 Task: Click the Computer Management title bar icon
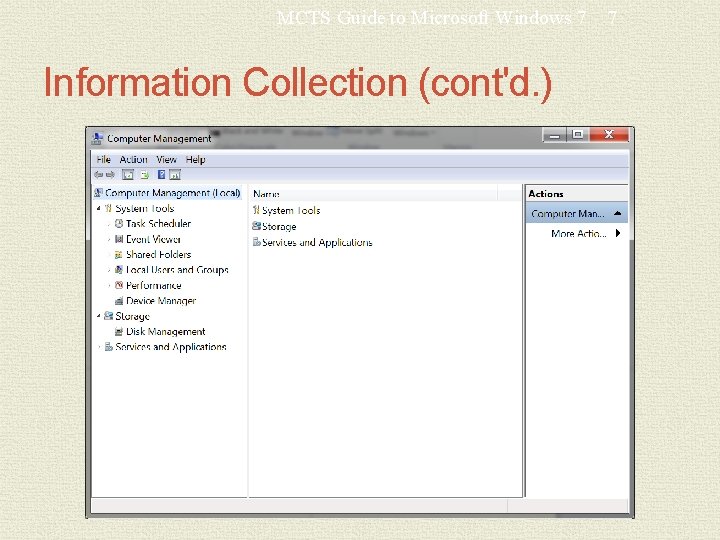coord(97,138)
